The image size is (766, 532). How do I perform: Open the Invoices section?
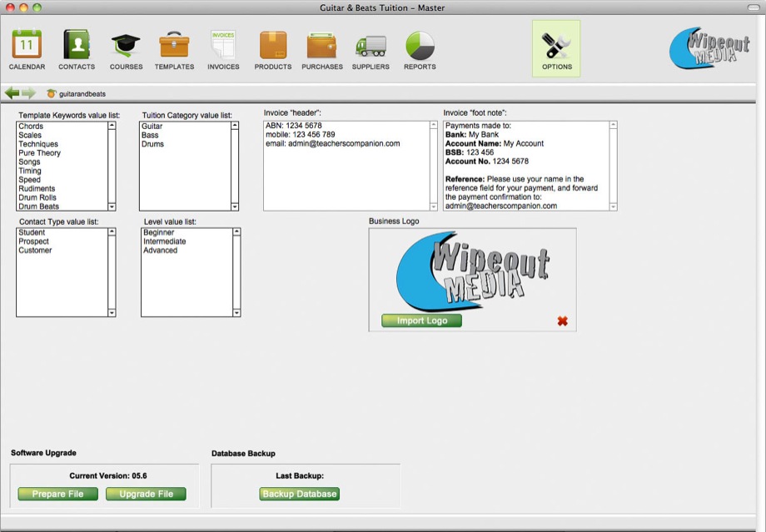click(x=222, y=46)
